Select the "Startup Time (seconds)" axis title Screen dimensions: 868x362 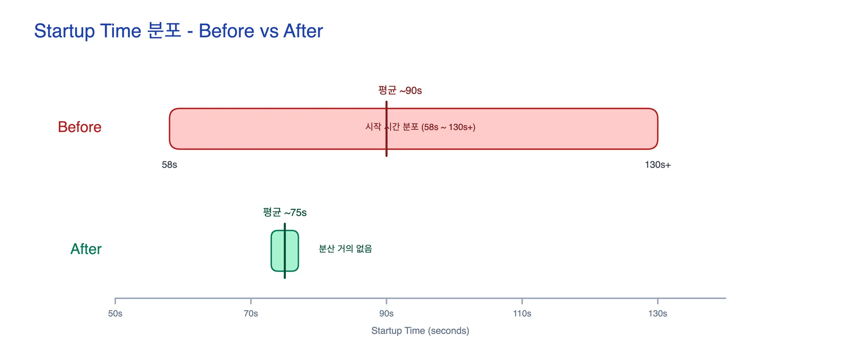(x=420, y=331)
